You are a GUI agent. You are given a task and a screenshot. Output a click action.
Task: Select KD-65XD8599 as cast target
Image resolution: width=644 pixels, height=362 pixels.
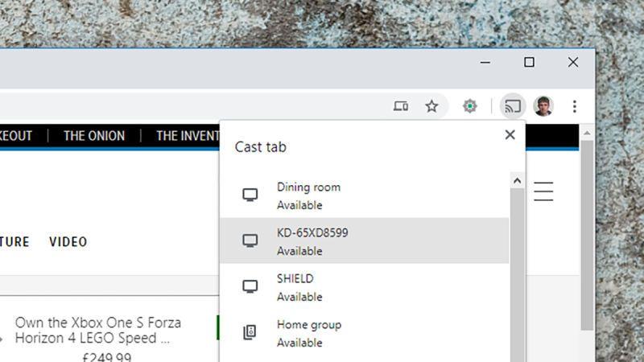point(365,241)
